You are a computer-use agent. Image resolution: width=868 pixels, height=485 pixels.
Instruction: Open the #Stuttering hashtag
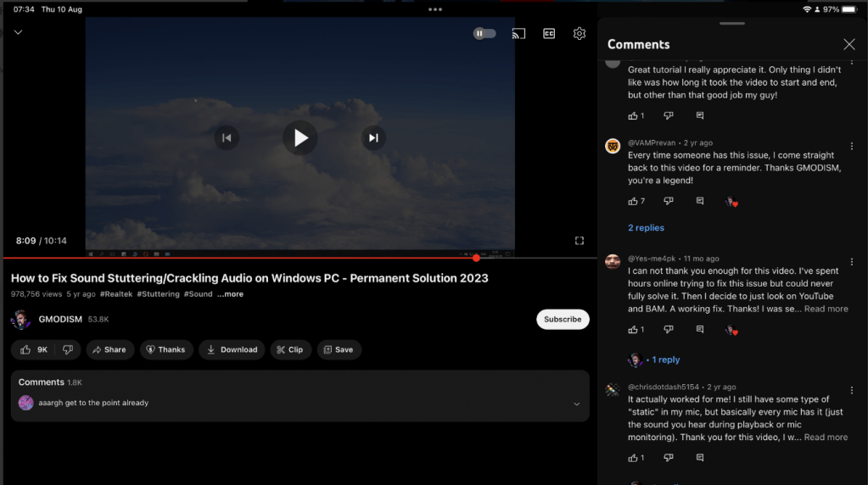point(159,294)
